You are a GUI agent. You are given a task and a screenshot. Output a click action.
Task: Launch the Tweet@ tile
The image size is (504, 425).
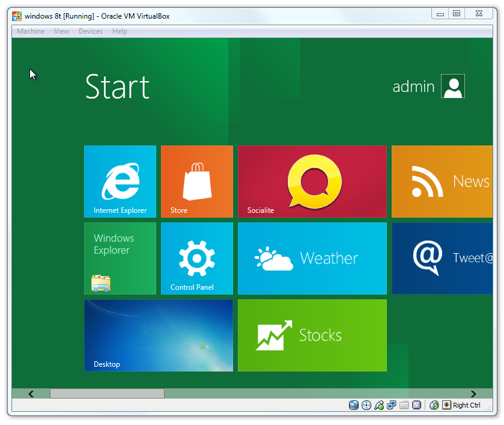pos(442,258)
